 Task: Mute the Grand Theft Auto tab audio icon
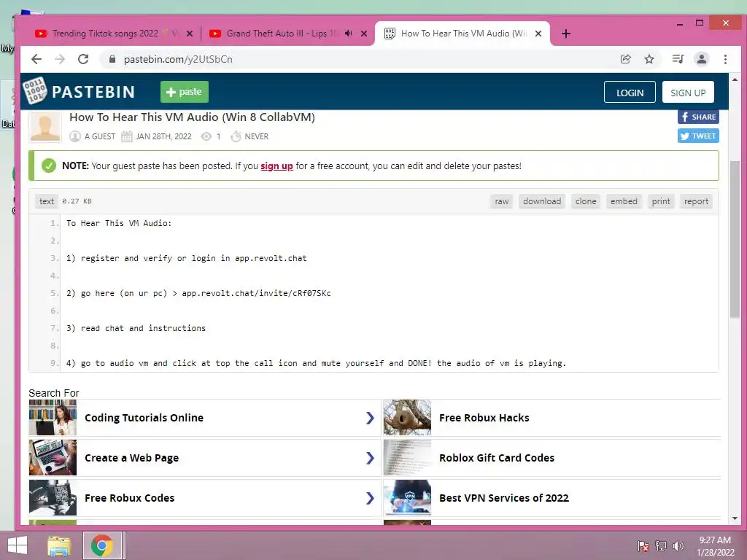click(x=349, y=34)
